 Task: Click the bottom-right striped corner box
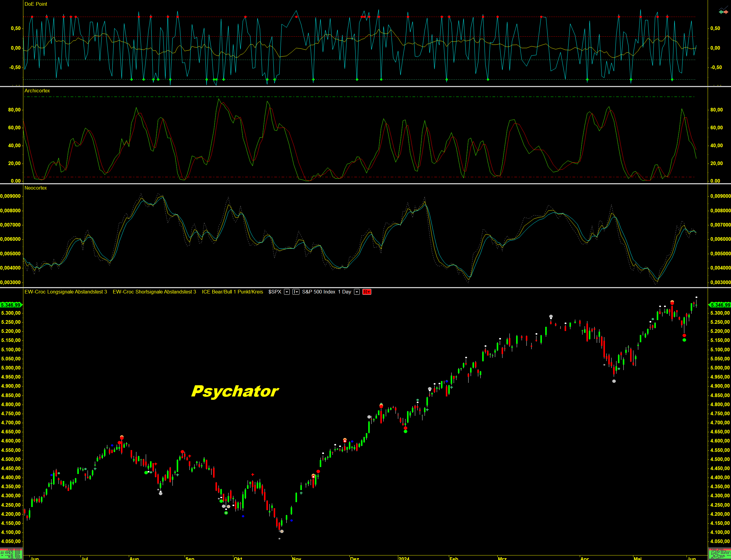(x=719, y=554)
